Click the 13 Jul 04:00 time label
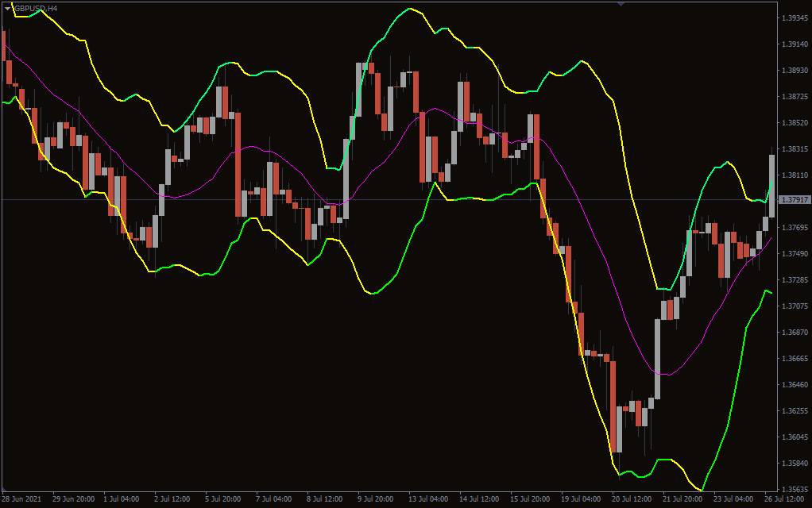 tap(426, 499)
